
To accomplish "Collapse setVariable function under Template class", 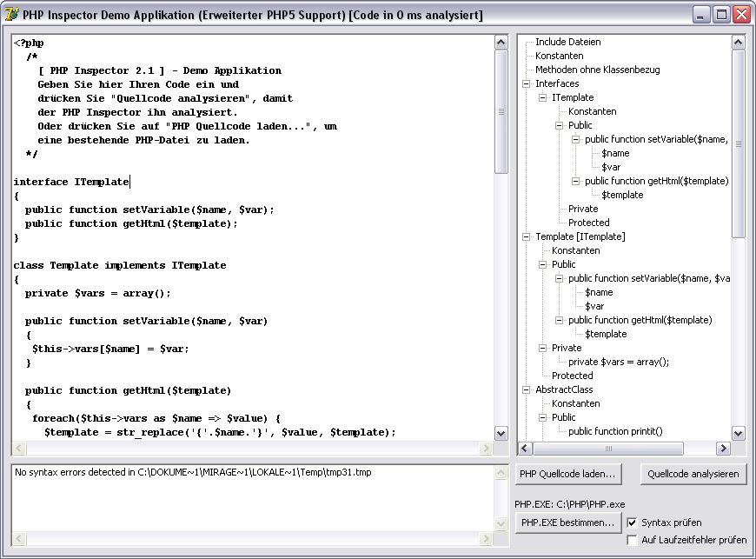I will tap(559, 279).
